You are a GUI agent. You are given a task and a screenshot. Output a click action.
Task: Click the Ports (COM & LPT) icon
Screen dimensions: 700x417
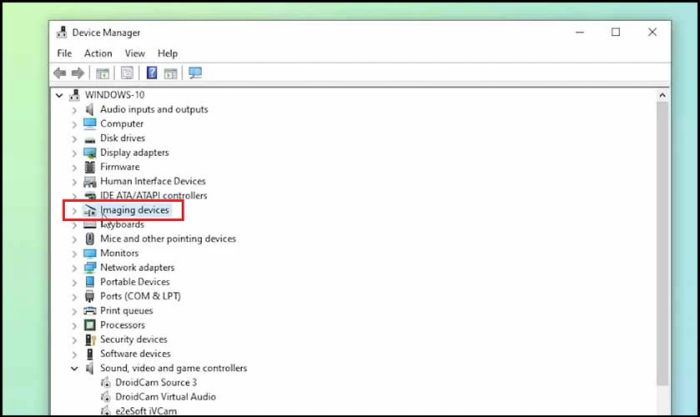90,296
